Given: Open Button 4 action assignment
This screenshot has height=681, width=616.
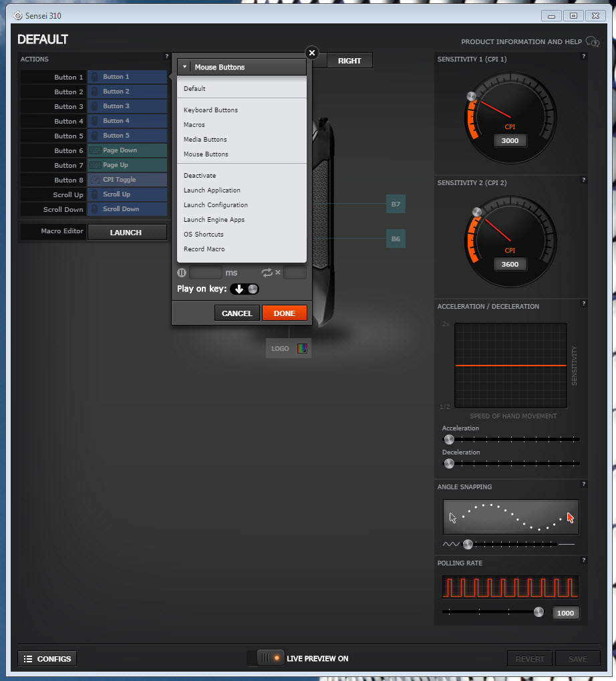Looking at the screenshot, I should (127, 121).
